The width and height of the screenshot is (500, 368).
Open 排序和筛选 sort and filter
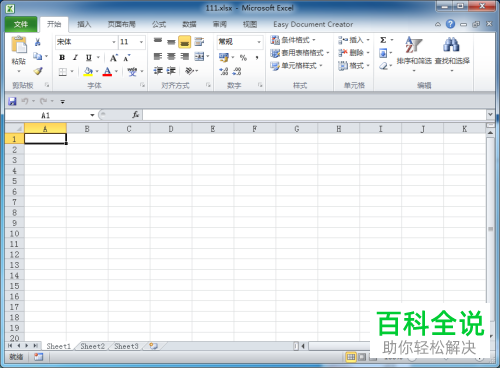coord(414,54)
